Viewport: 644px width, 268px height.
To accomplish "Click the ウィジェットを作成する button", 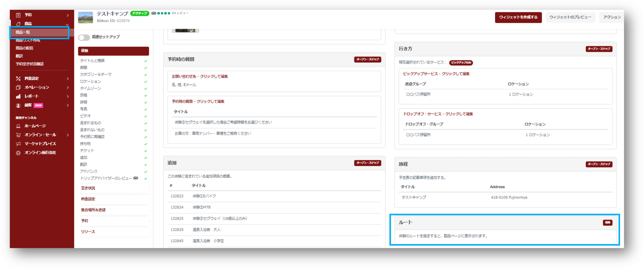I will pos(518,17).
